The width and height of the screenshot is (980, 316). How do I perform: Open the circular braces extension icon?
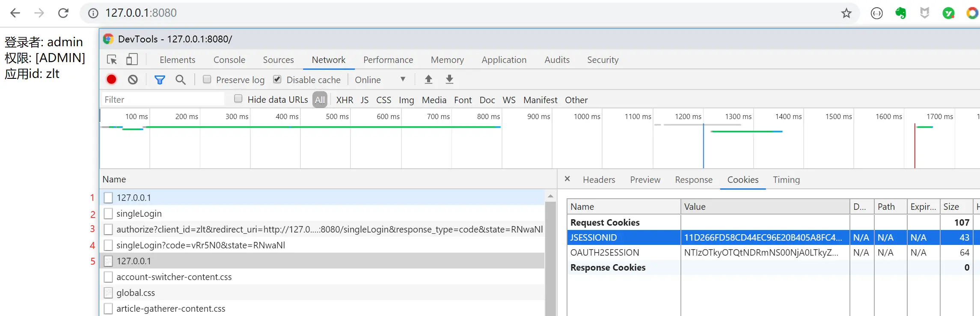click(876, 13)
